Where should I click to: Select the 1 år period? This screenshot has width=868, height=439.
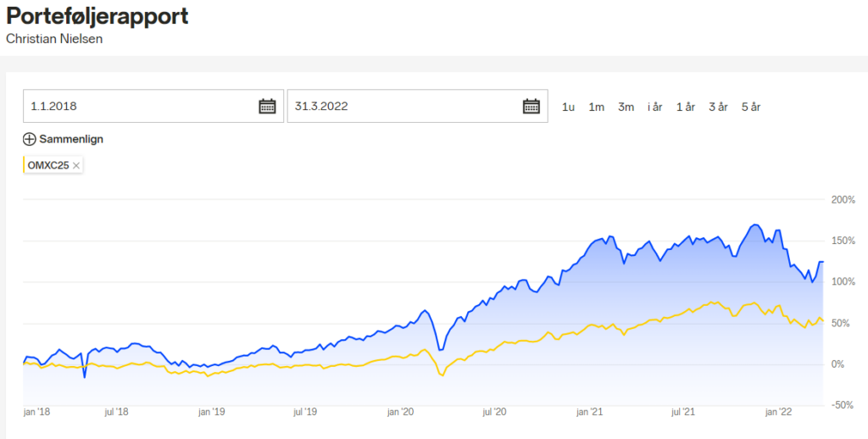click(x=686, y=107)
